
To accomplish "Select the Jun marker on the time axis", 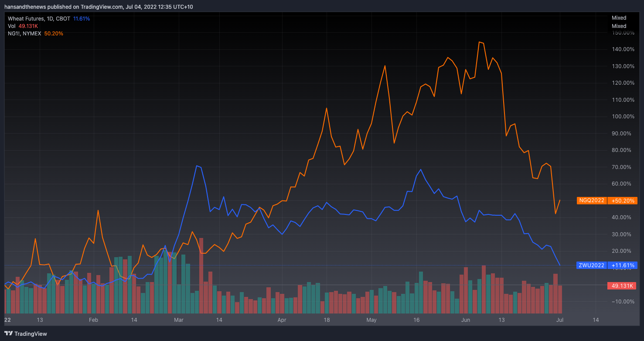I will point(466,320).
